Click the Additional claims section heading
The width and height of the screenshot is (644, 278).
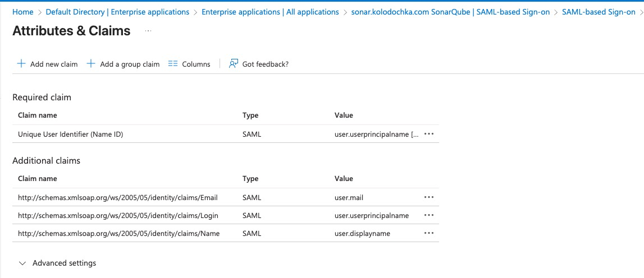click(47, 160)
